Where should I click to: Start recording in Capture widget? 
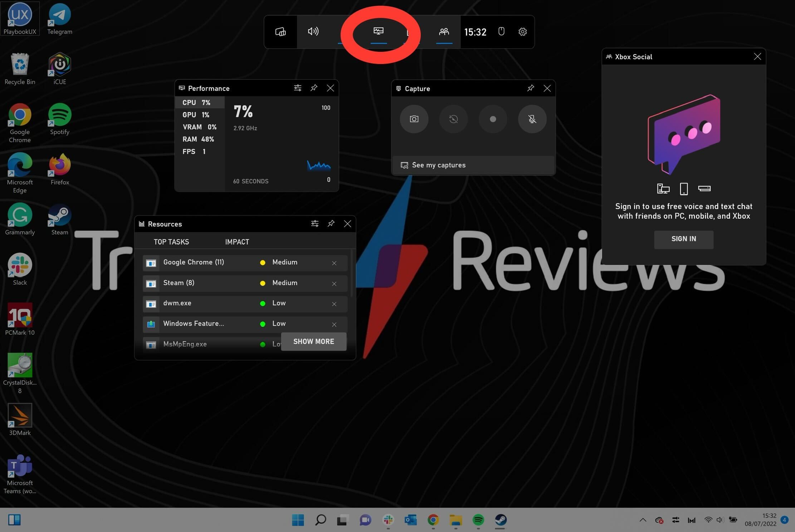click(x=493, y=119)
